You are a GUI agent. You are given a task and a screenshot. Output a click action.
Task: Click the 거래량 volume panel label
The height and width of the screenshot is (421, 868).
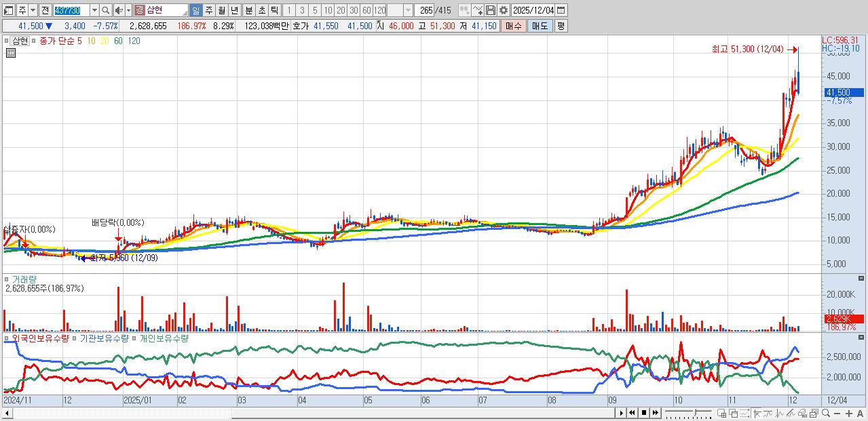point(24,279)
